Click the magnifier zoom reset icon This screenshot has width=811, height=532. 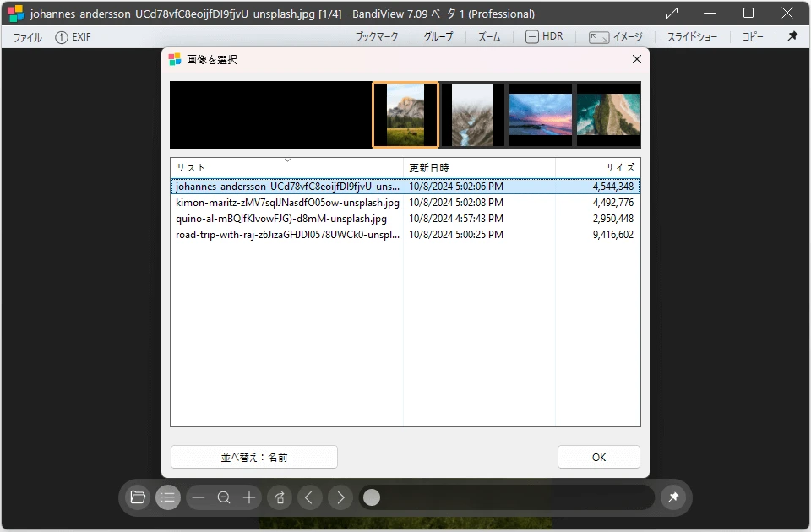(x=224, y=497)
